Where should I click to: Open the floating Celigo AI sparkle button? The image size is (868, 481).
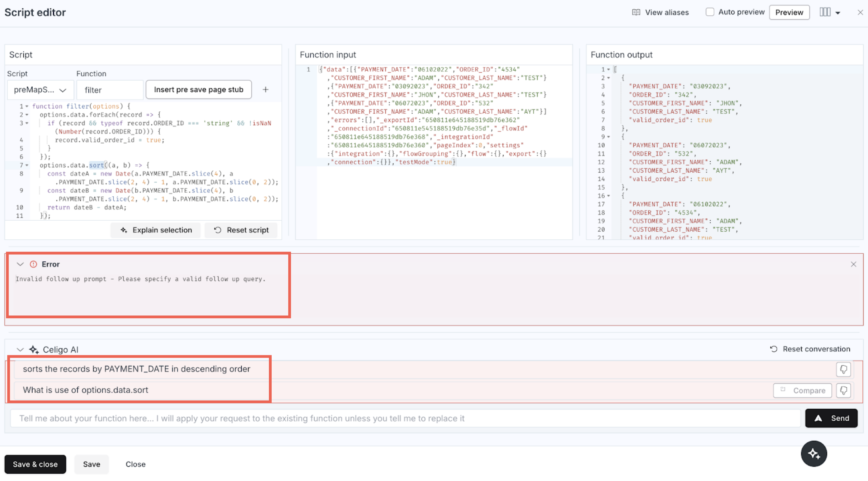click(814, 454)
